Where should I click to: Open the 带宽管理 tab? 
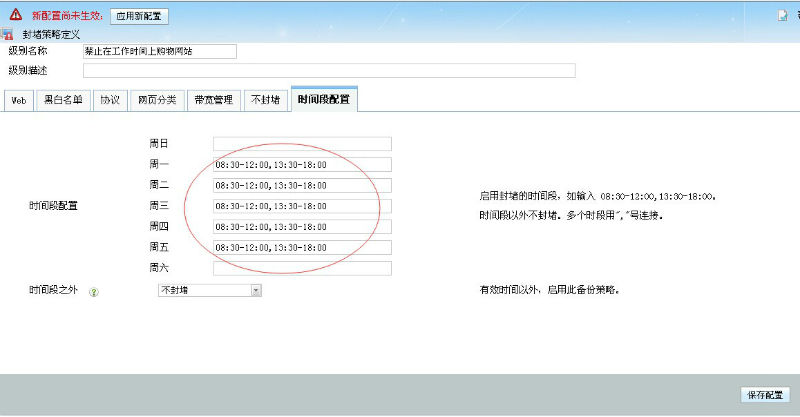pos(214,100)
